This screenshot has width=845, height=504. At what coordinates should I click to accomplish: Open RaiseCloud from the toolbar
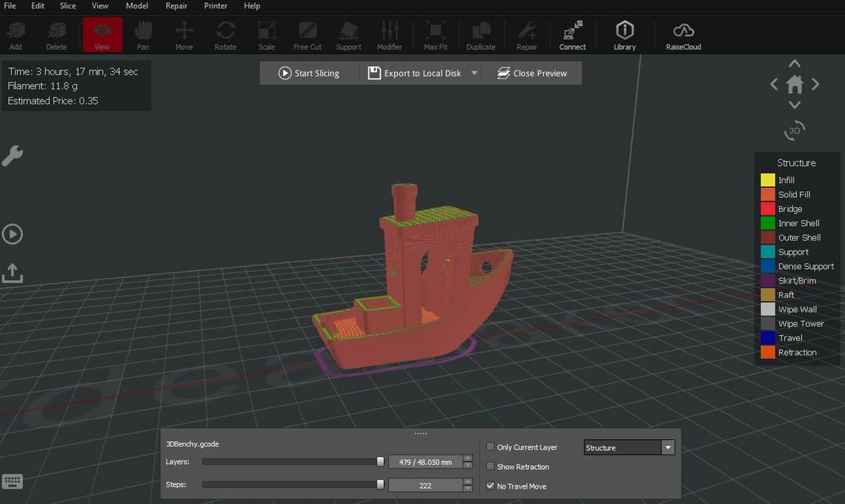point(684,34)
